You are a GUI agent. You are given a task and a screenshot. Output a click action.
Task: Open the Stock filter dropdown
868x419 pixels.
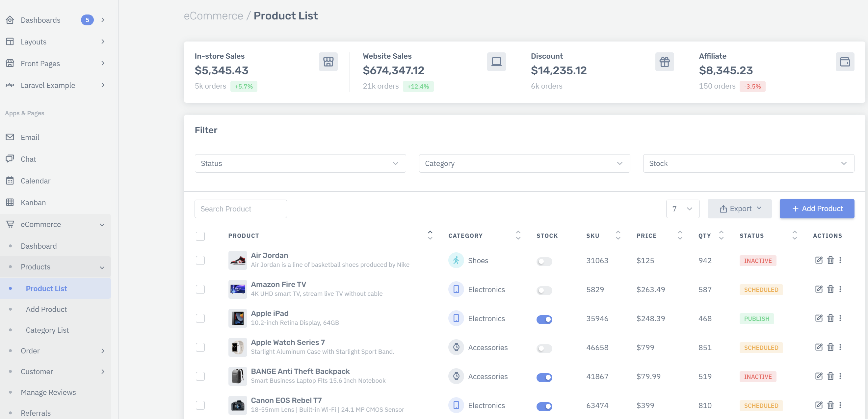[749, 163]
